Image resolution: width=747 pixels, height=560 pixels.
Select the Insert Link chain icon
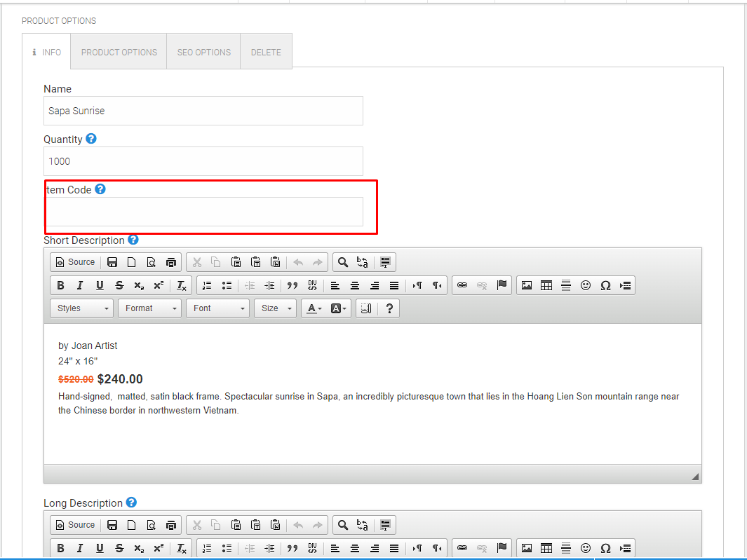(x=462, y=285)
